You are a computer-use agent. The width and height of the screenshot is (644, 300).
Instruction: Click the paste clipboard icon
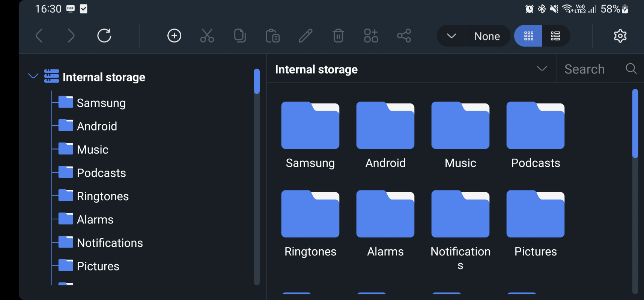[272, 36]
